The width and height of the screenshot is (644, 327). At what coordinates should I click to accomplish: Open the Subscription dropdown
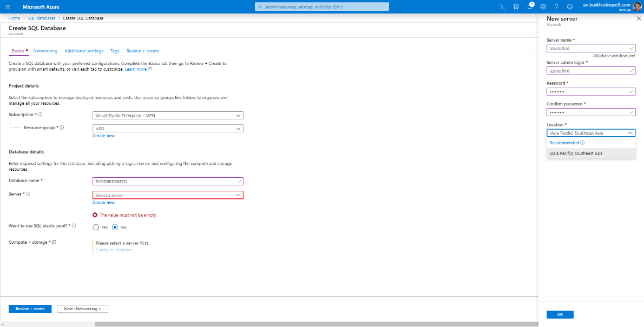click(168, 116)
